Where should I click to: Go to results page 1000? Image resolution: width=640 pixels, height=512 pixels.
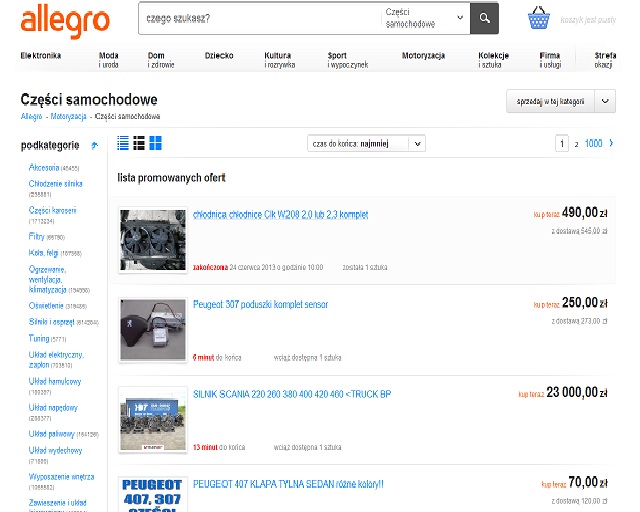(593, 143)
